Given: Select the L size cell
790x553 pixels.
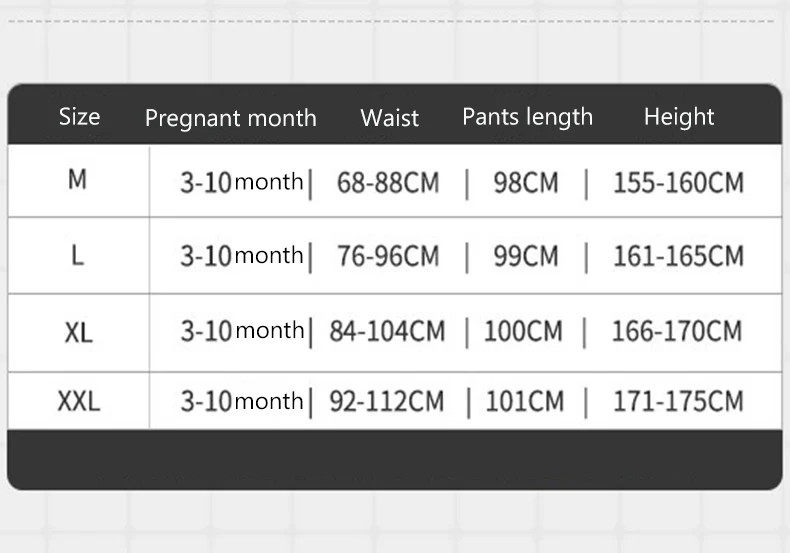Looking at the screenshot, I should click(77, 255).
